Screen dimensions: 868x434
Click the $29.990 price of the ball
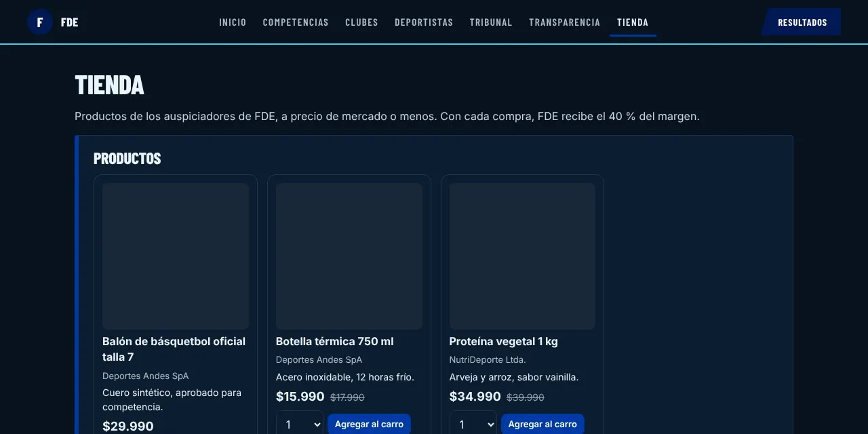[128, 427]
